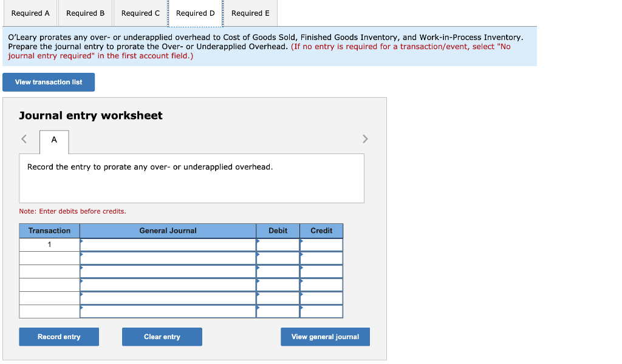Open the third row account dropdown

pos(168,271)
